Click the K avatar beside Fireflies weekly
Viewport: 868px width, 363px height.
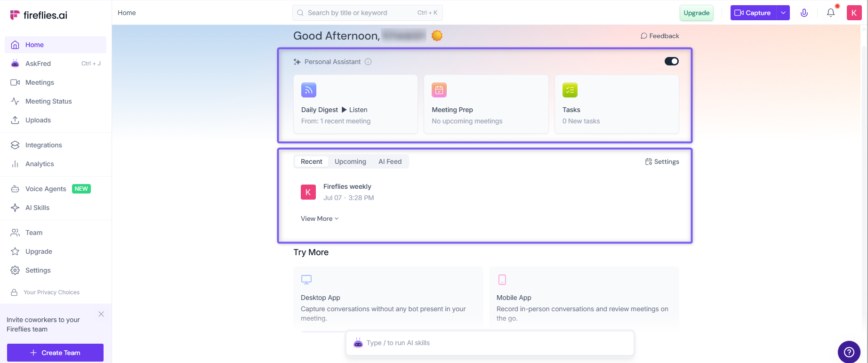pos(308,192)
